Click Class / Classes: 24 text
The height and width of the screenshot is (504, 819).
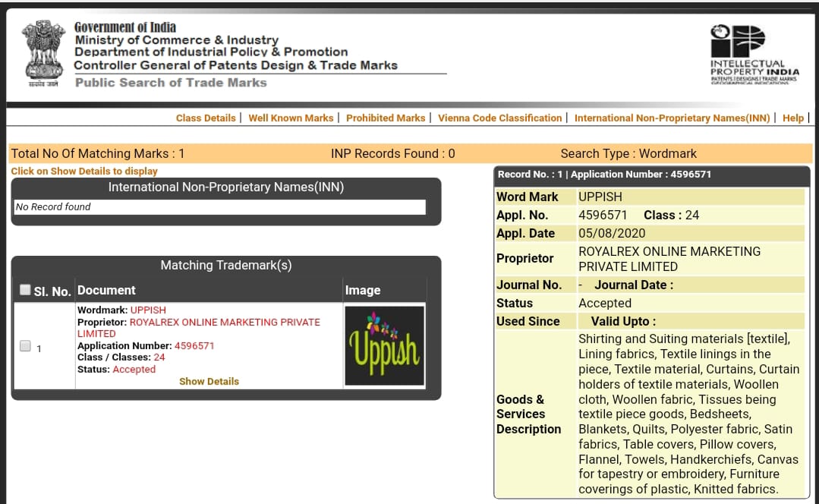(121, 358)
